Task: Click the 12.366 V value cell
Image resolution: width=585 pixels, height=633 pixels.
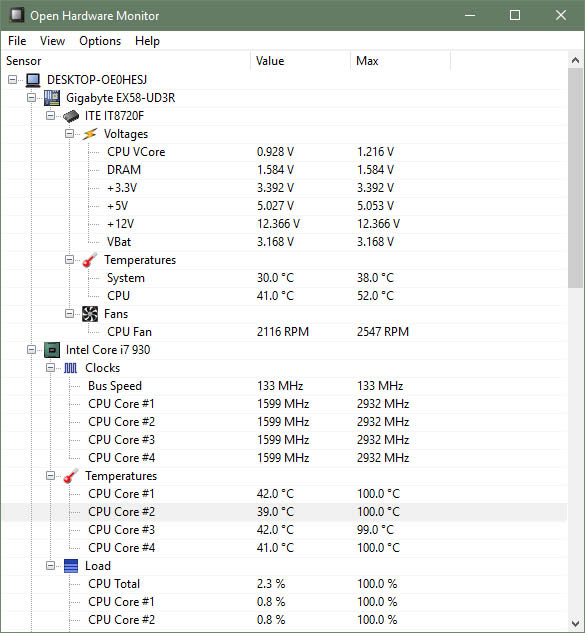Action: [x=278, y=224]
